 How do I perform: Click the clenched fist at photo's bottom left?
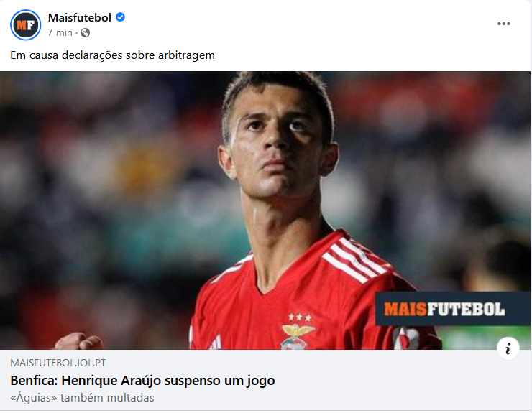pyautogui.click(x=78, y=341)
